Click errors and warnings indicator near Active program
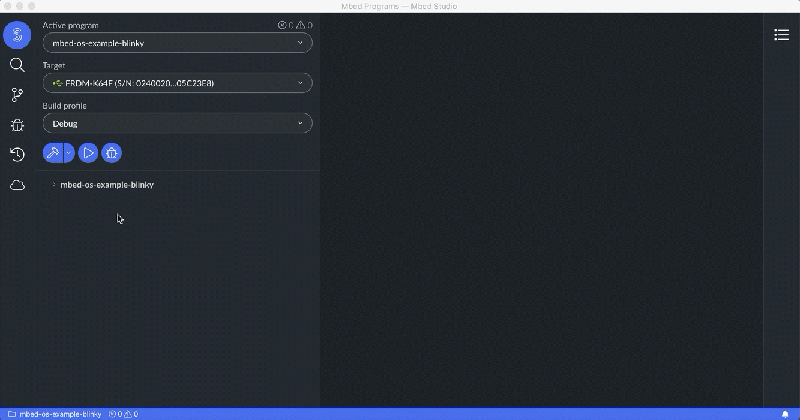 tap(295, 25)
